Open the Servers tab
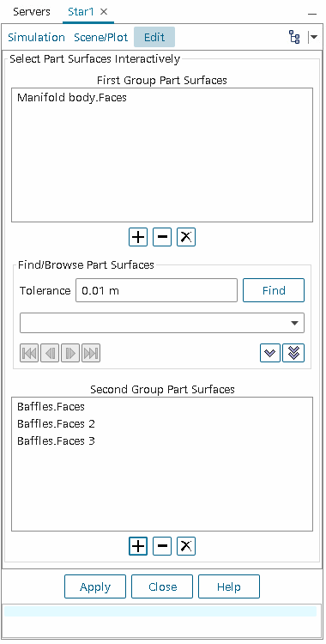This screenshot has height=644, width=326. (32, 11)
